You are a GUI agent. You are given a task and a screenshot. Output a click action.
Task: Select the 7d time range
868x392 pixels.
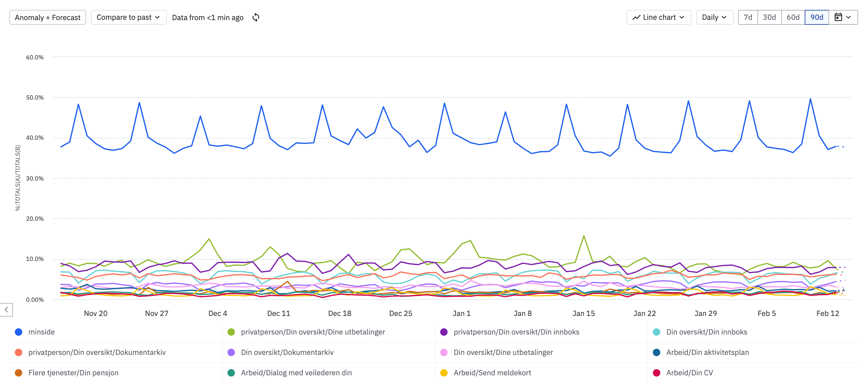point(747,17)
